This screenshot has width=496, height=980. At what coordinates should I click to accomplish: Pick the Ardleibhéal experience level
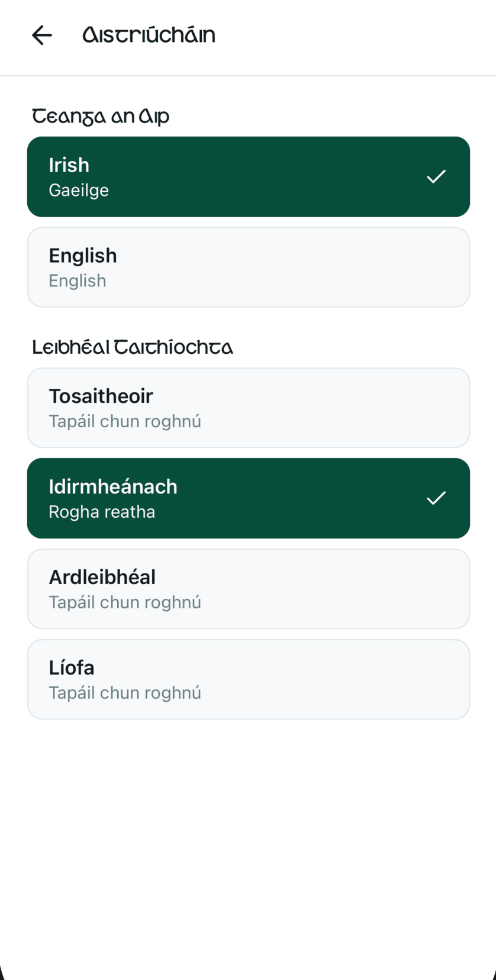249,589
